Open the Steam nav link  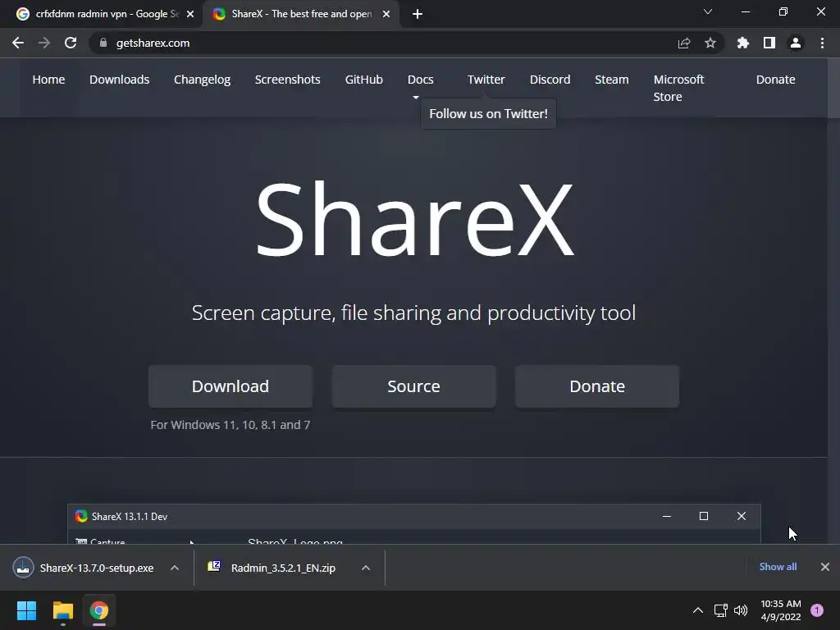click(x=611, y=80)
